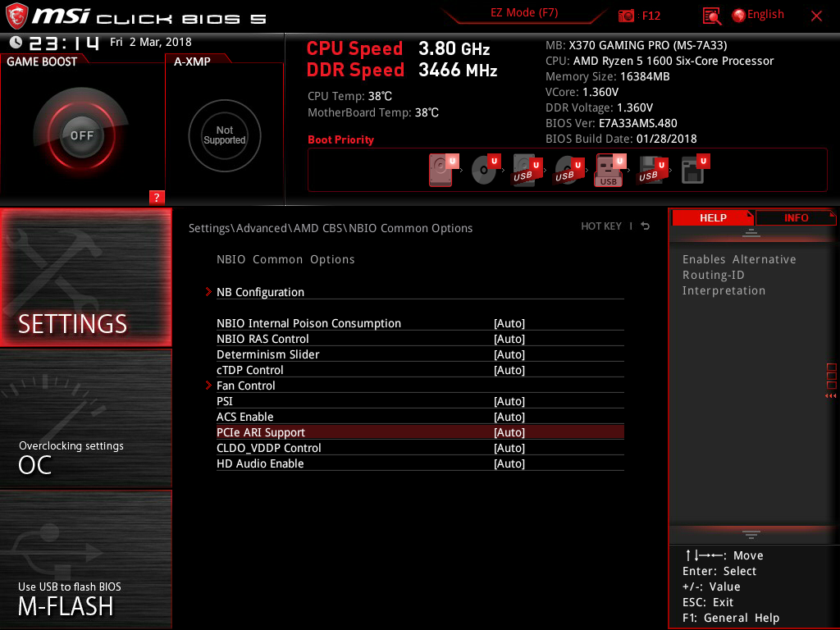Image resolution: width=840 pixels, height=630 pixels.
Task: Click the Boot Priority label
Action: 340,139
